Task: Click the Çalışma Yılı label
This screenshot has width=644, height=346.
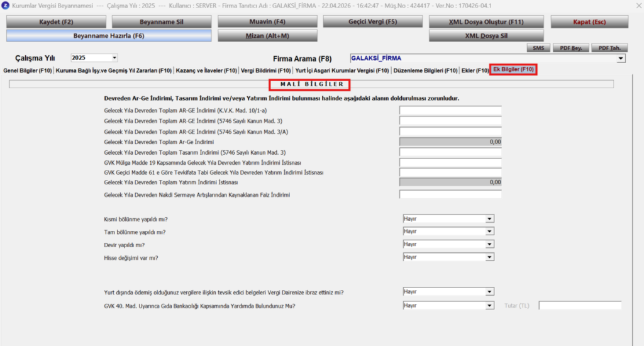Action: point(35,59)
